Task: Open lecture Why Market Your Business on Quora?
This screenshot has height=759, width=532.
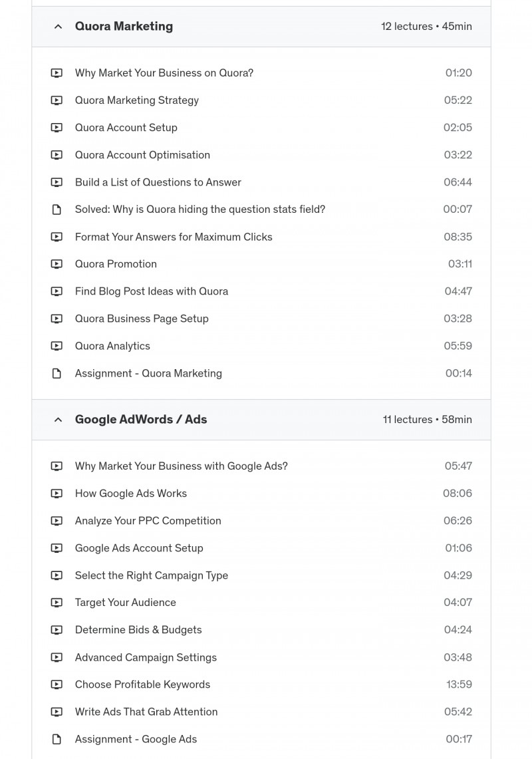Action: (x=164, y=73)
